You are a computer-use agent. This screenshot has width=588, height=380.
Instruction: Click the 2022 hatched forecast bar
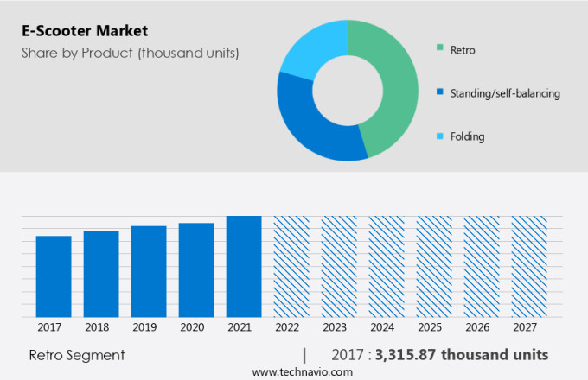291,267
